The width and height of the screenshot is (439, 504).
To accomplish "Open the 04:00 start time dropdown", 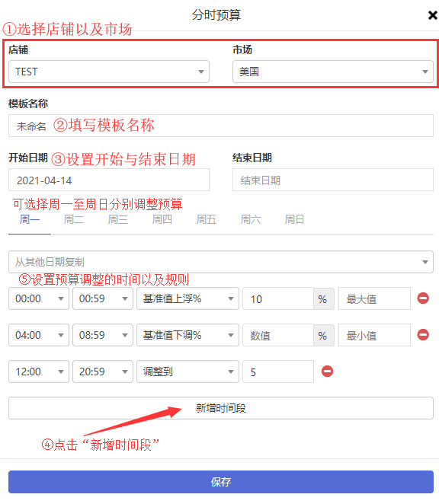I will [x=39, y=335].
